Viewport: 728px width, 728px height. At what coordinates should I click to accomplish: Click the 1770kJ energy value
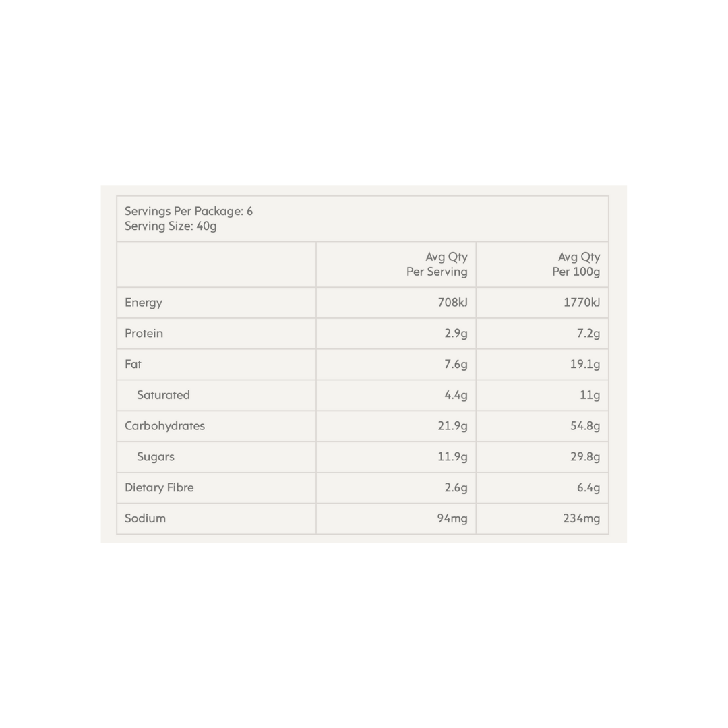[x=582, y=303]
